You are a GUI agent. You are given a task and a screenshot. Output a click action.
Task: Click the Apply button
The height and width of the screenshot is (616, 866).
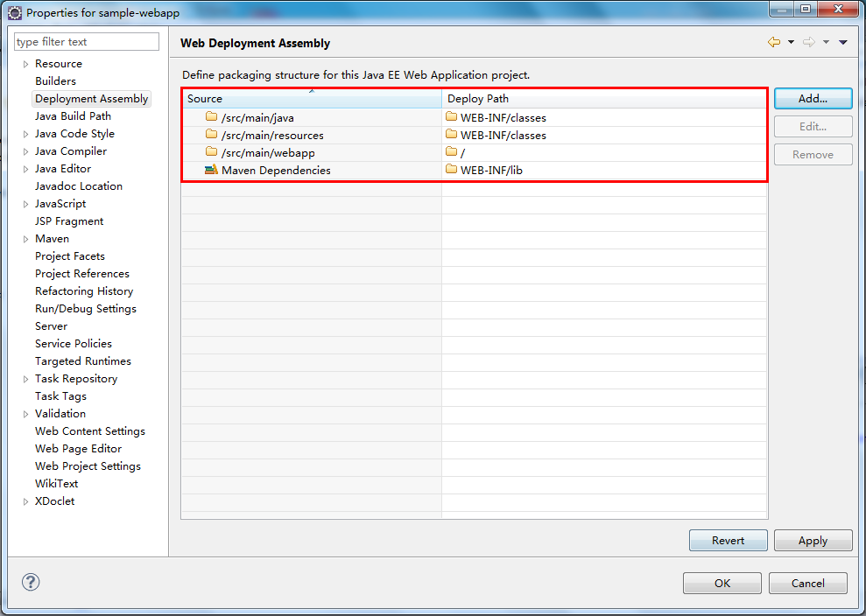pos(813,541)
